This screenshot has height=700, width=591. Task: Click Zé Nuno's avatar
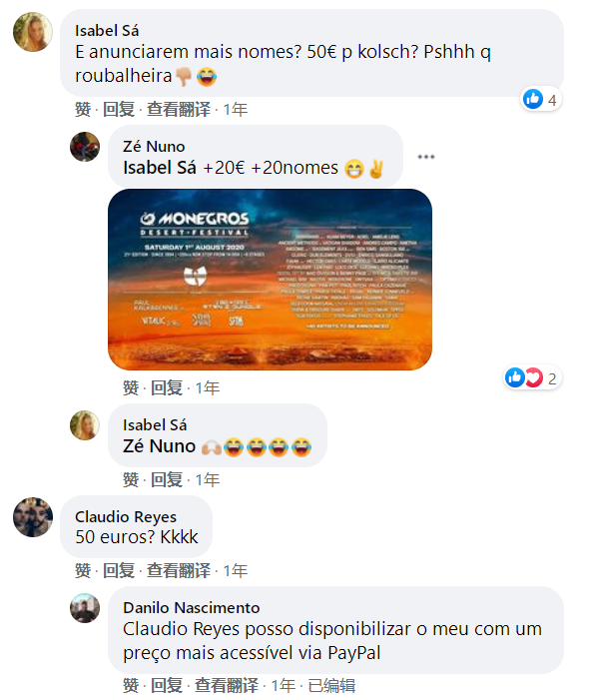coord(85,147)
